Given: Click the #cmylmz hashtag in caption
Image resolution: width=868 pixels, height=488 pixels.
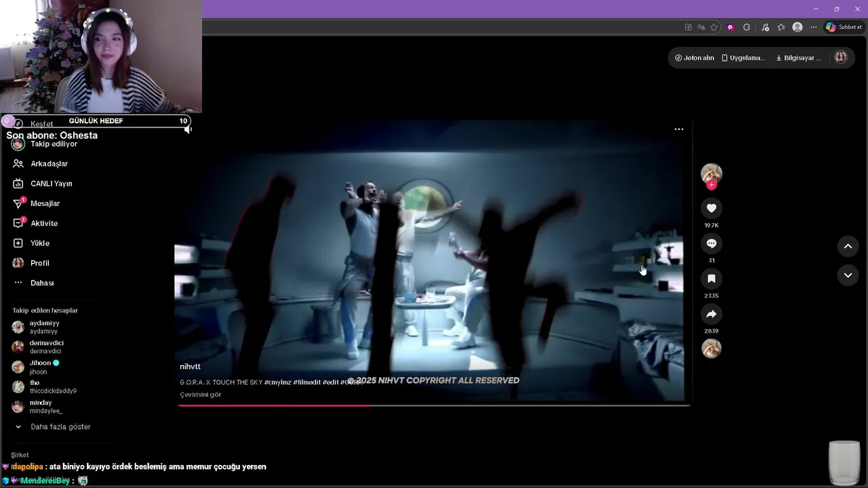Looking at the screenshot, I should pos(277,382).
